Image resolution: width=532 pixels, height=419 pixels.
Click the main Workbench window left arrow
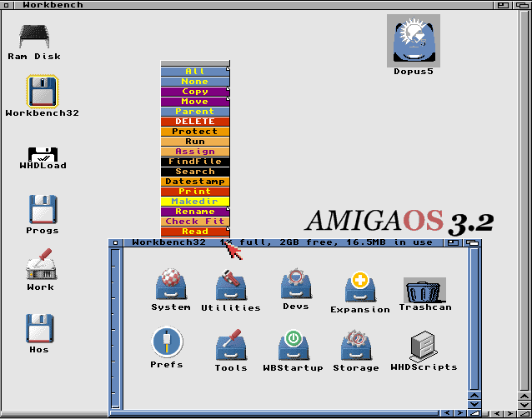click(497, 413)
